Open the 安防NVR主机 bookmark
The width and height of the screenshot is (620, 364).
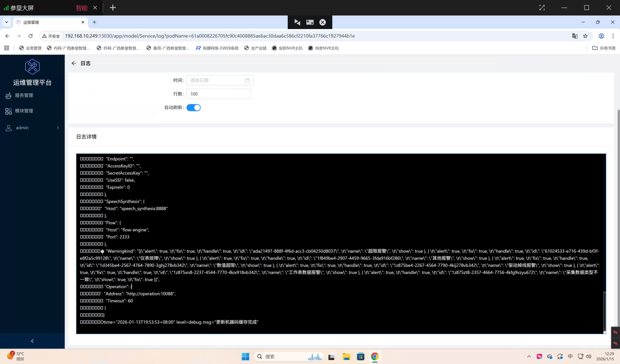point(287,48)
